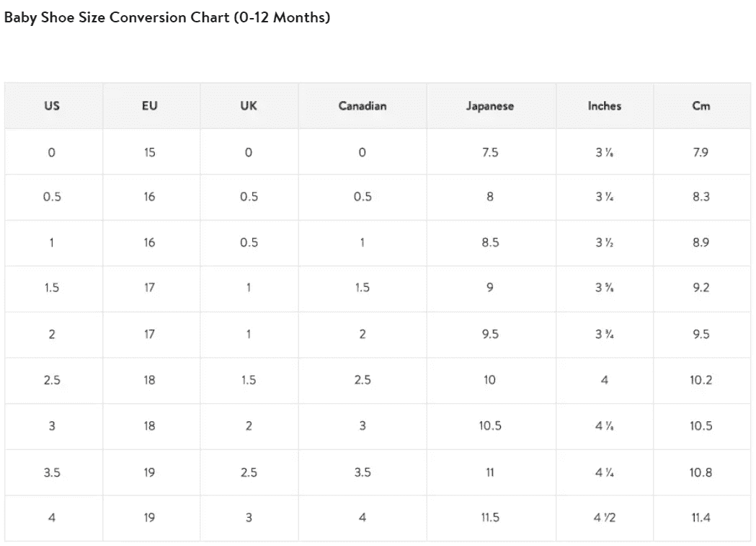Select the 8.3 cm cell
This screenshot has width=756, height=546.
coord(701,197)
